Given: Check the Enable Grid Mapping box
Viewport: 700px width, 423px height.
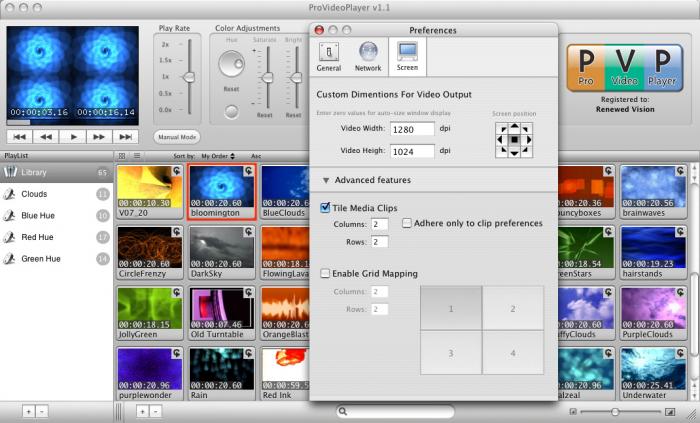Looking at the screenshot, I should point(326,273).
